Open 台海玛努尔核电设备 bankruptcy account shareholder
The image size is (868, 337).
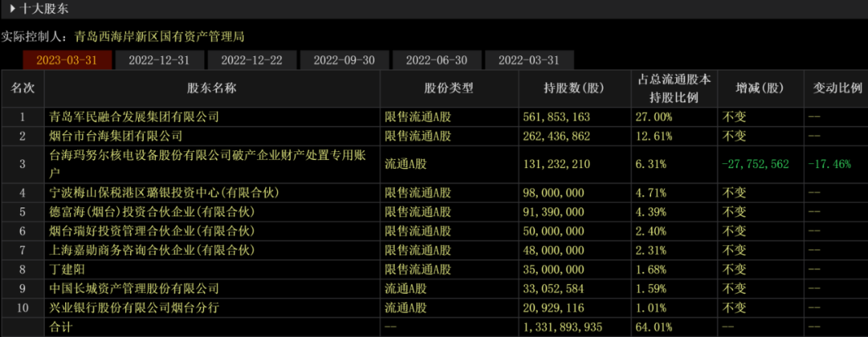[207, 164]
